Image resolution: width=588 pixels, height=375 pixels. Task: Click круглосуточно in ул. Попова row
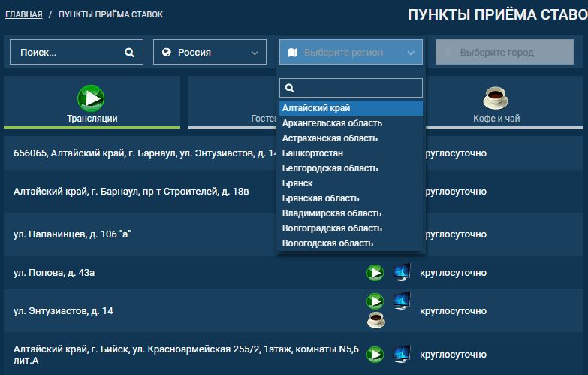click(453, 273)
